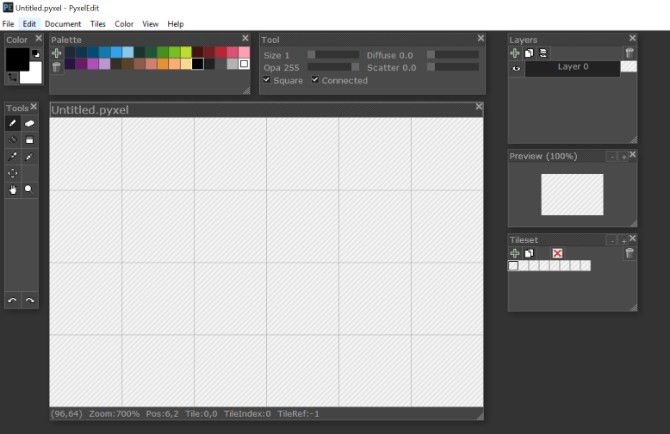Add a new layer with plus icon

(515, 53)
